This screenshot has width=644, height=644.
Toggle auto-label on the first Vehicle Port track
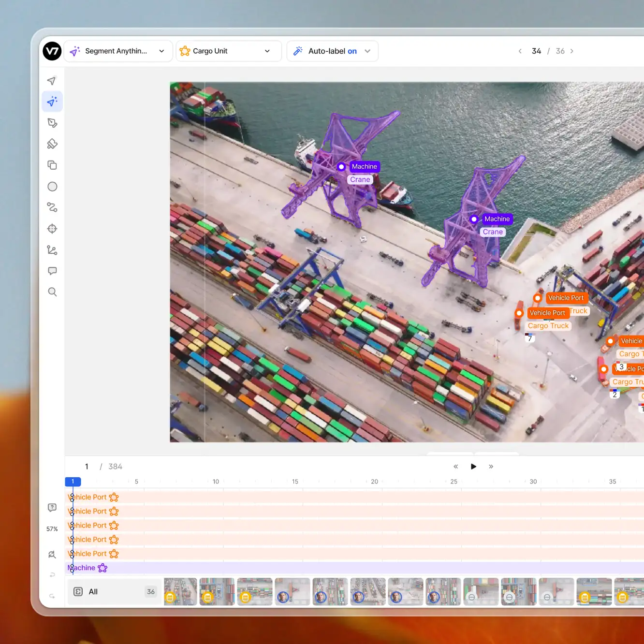point(114,497)
